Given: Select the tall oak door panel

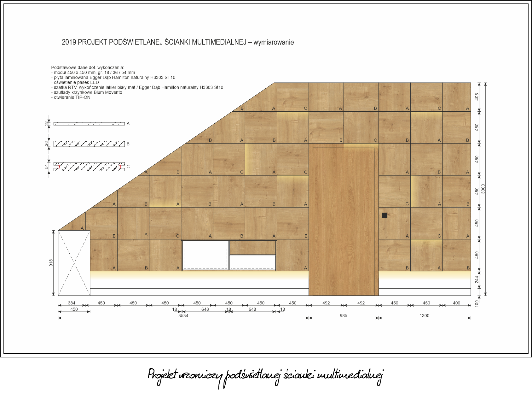Looking at the screenshot, I should coord(344,221).
